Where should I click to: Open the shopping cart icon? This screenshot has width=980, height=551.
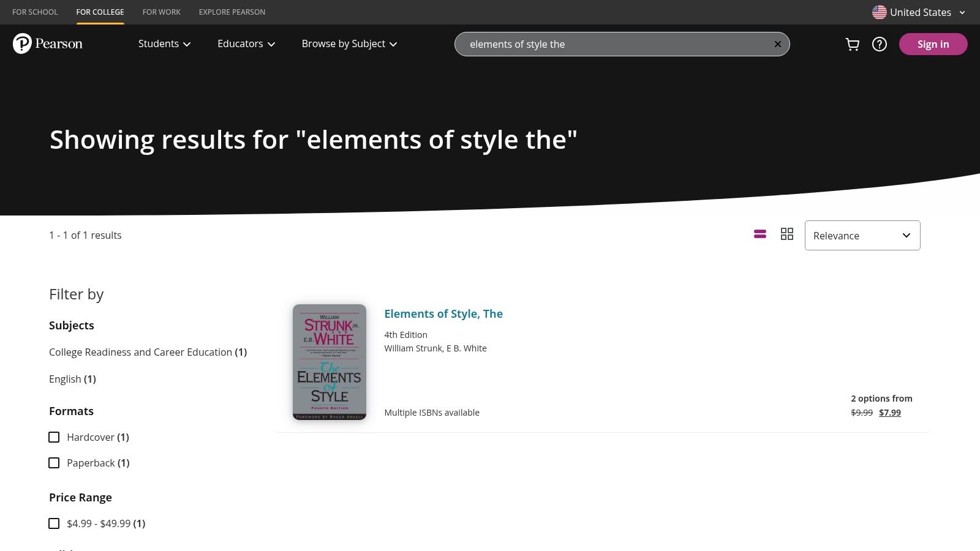point(852,44)
